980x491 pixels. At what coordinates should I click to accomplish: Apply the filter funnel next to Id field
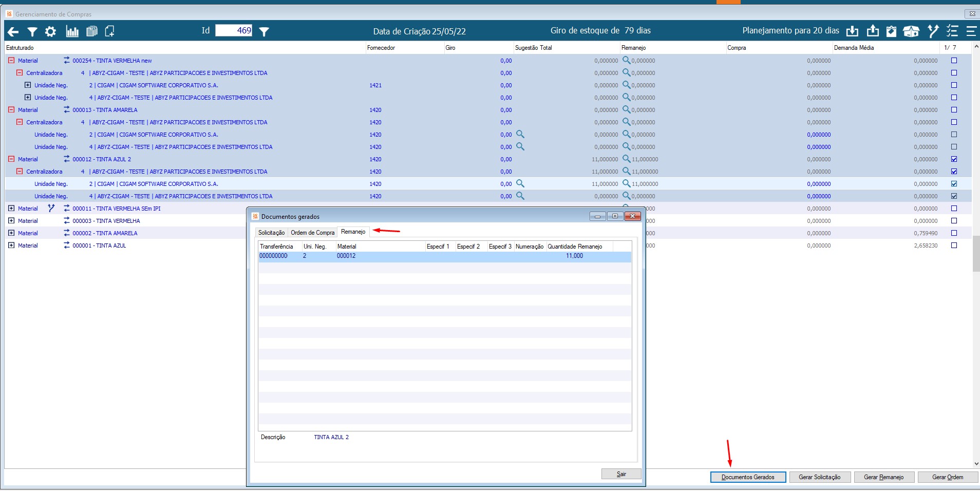click(264, 32)
